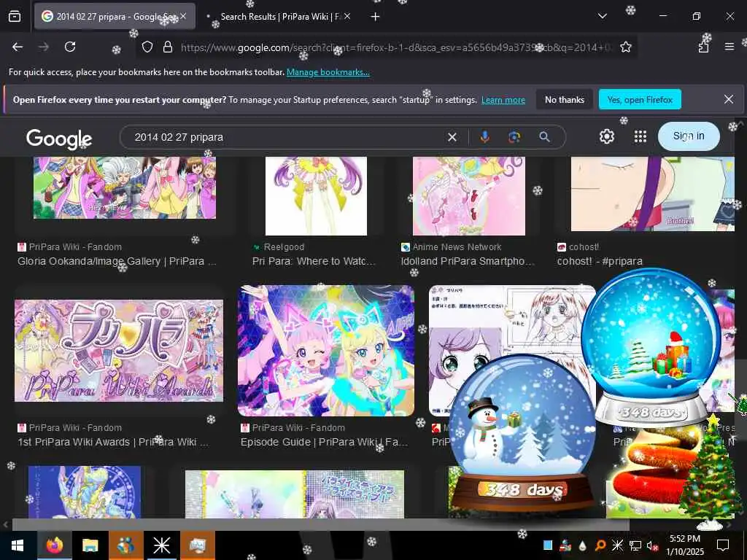Viewport: 747px width, 560px height.
Task: Go to the Google homepage logo
Action: click(x=59, y=139)
